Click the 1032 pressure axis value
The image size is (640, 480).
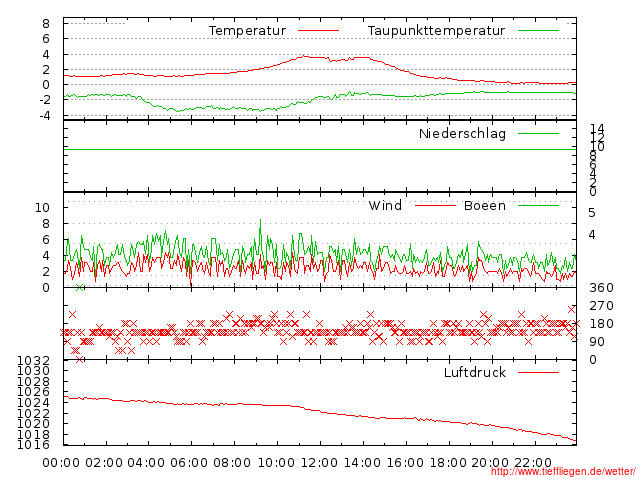pyautogui.click(x=33, y=360)
